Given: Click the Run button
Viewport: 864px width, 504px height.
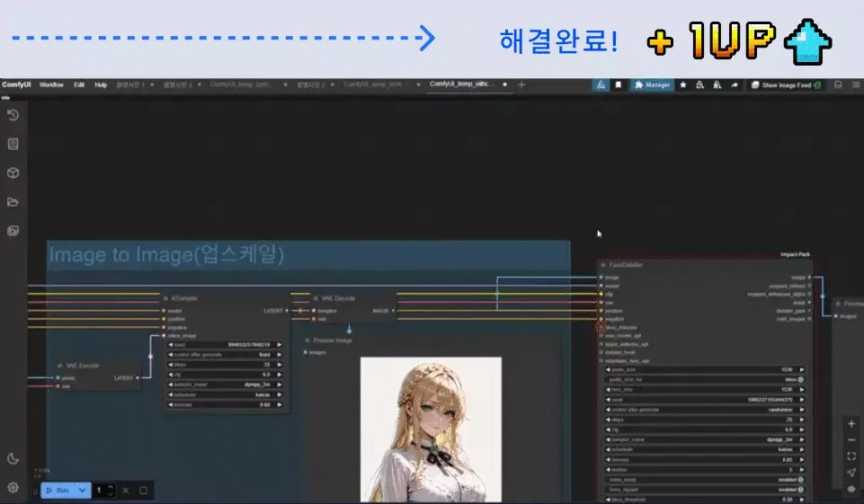Looking at the screenshot, I should (x=58, y=491).
